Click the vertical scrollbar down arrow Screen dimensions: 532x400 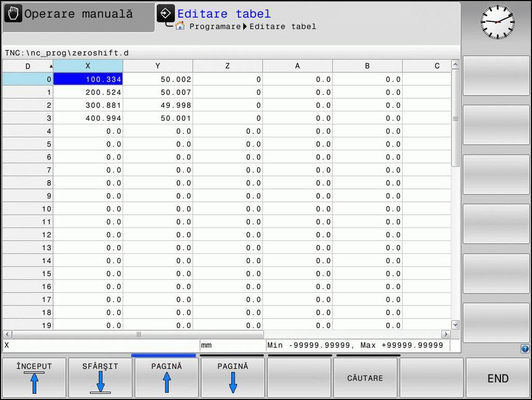pos(455,325)
